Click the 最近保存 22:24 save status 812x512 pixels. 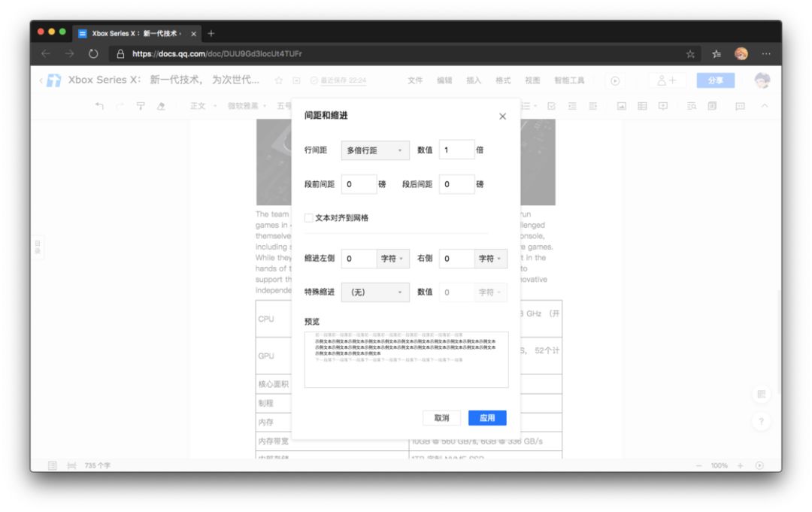pos(338,80)
